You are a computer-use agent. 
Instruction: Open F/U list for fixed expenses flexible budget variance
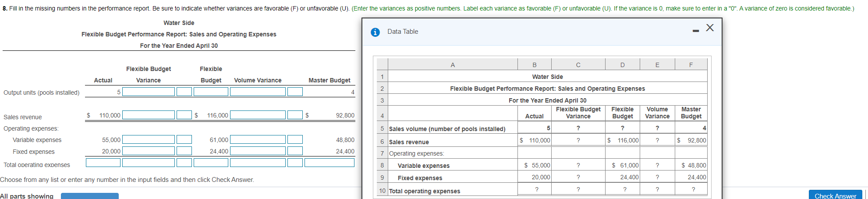[184, 151]
